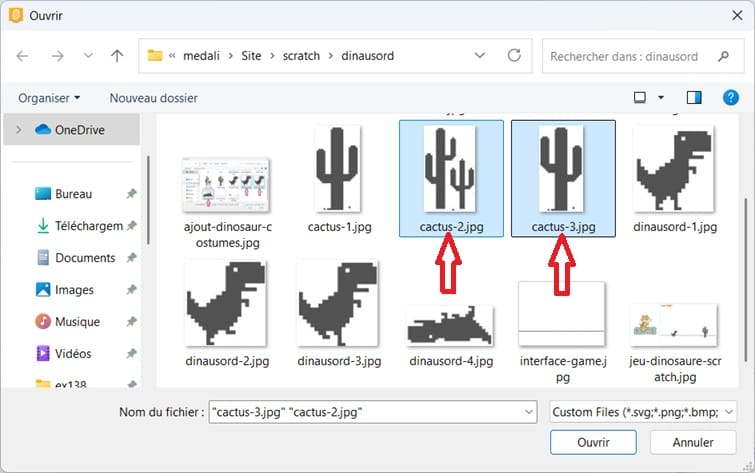Click the 'medali' breadcrumb segment

[201, 56]
